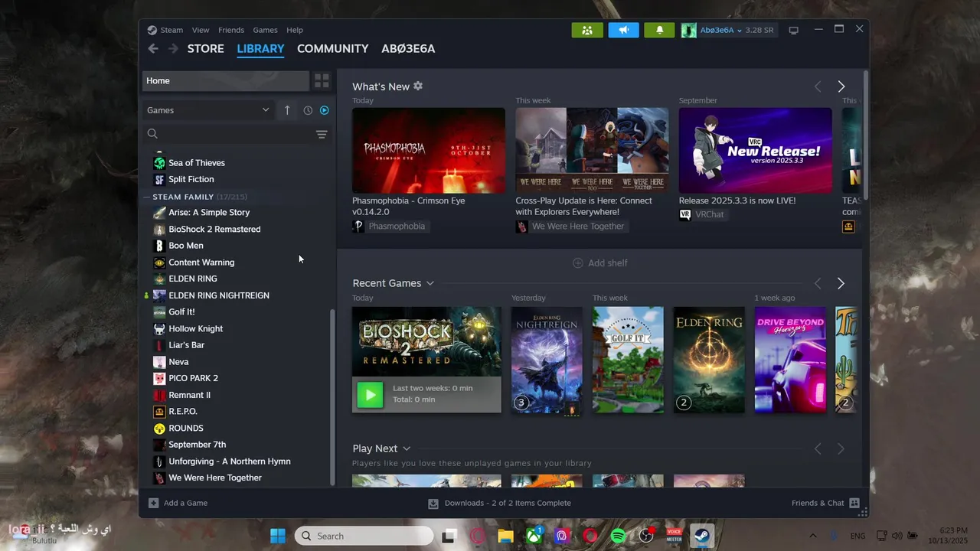Advance Recent Games shelf with right arrow
This screenshot has height=551, width=980.
841,283
